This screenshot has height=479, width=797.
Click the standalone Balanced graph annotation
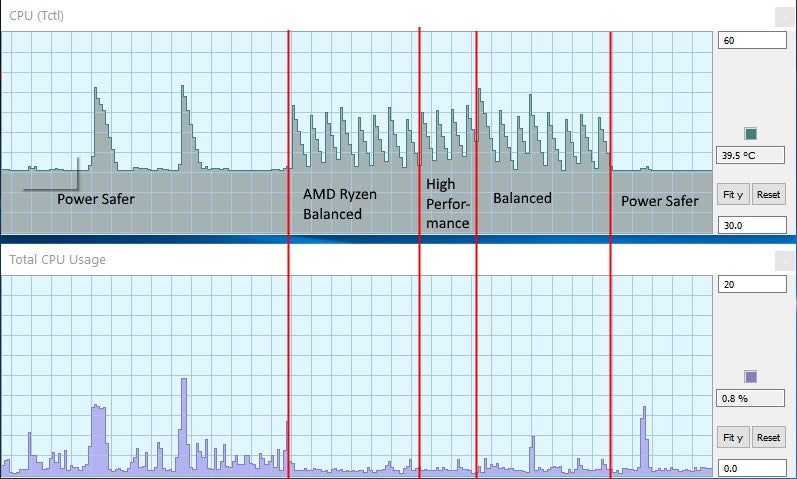[x=522, y=198]
